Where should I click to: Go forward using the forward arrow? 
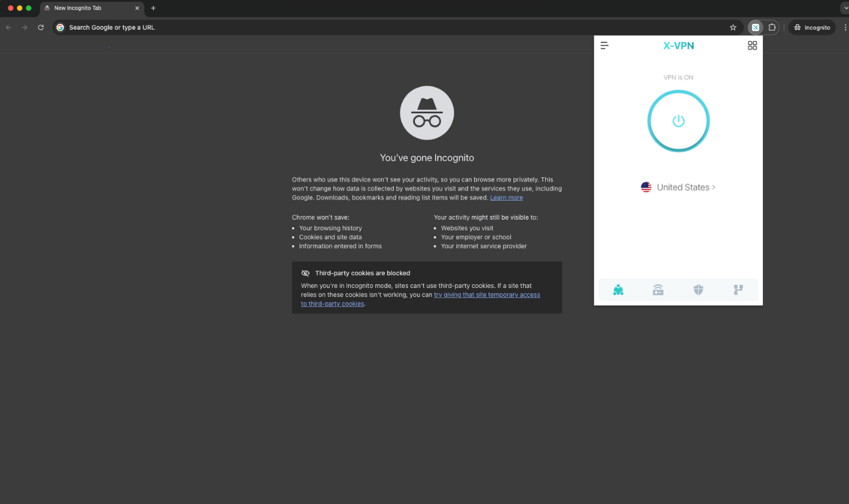25,27
